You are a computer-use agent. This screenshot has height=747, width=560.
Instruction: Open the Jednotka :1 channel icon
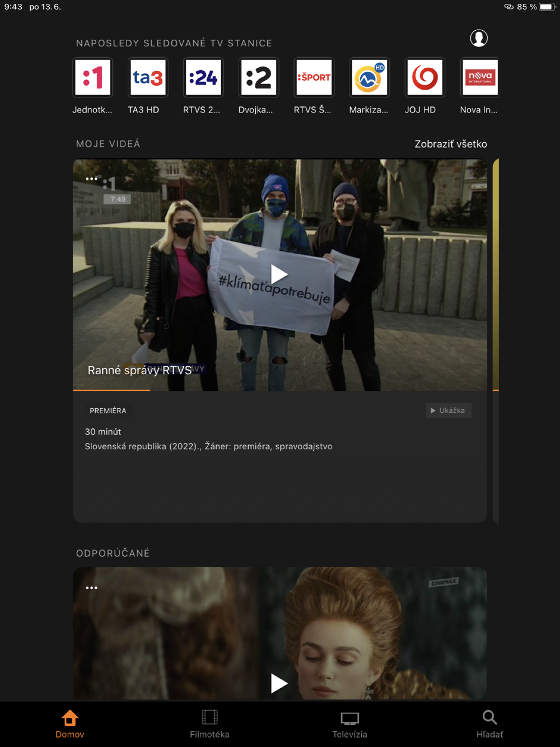pos(92,77)
